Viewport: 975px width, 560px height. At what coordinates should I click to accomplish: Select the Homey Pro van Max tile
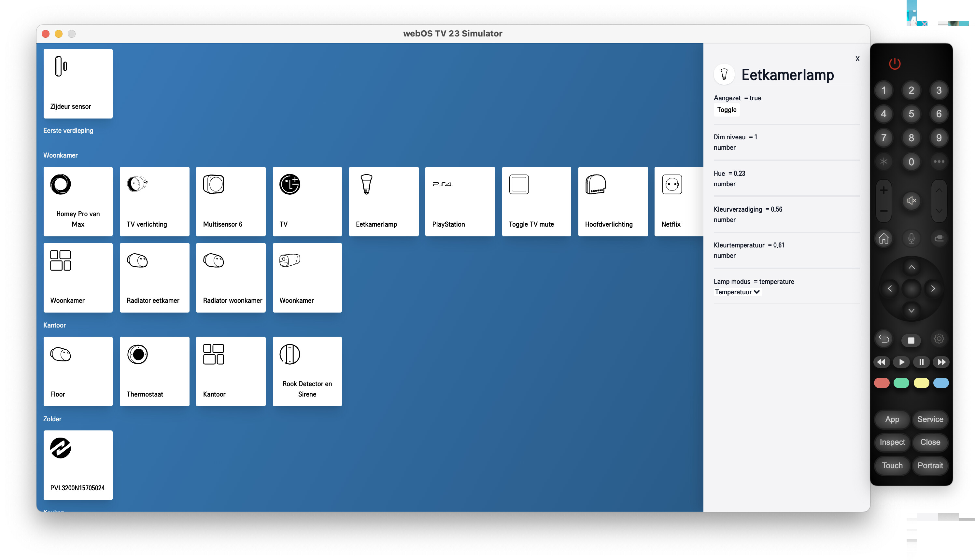(x=78, y=201)
